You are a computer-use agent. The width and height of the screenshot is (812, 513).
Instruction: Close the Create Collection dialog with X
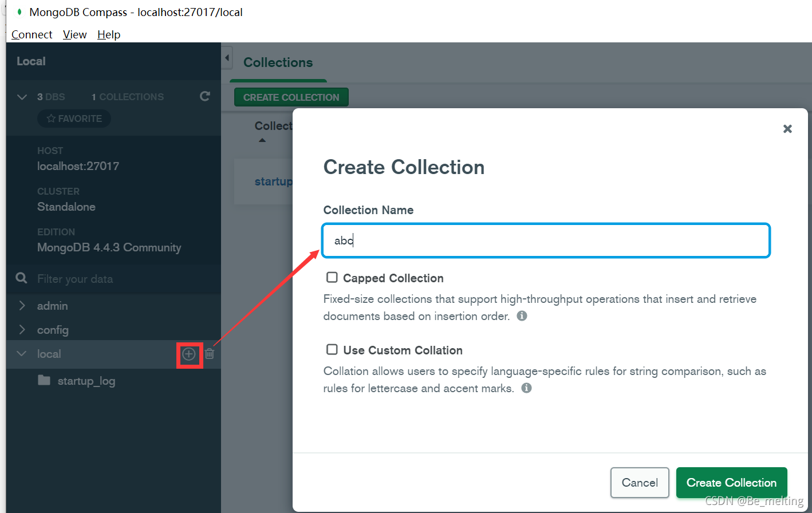point(787,129)
